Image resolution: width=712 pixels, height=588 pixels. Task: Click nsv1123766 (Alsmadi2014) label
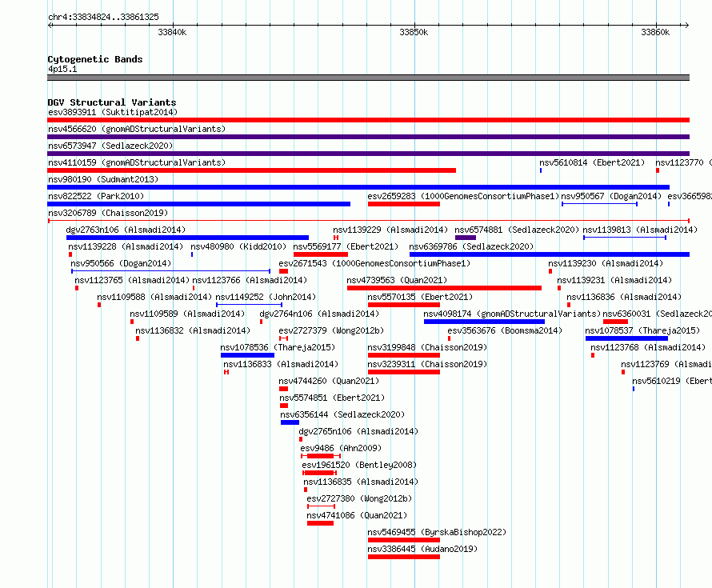[x=250, y=280]
